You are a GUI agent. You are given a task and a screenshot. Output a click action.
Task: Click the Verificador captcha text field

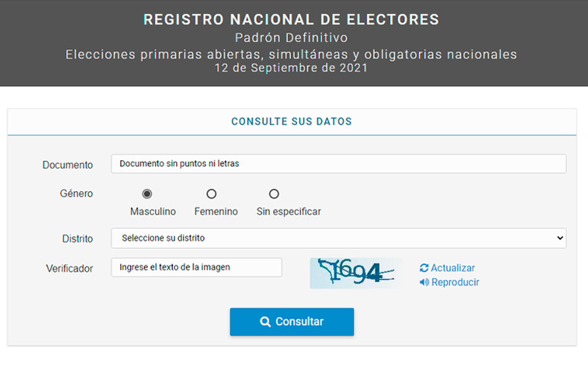[x=196, y=267]
